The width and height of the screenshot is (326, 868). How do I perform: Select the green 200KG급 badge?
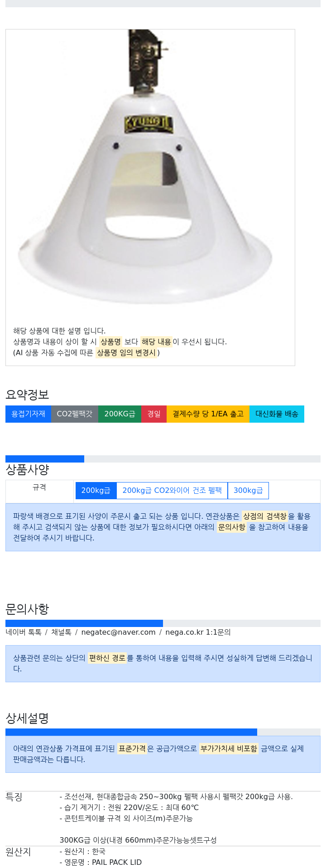tap(120, 414)
